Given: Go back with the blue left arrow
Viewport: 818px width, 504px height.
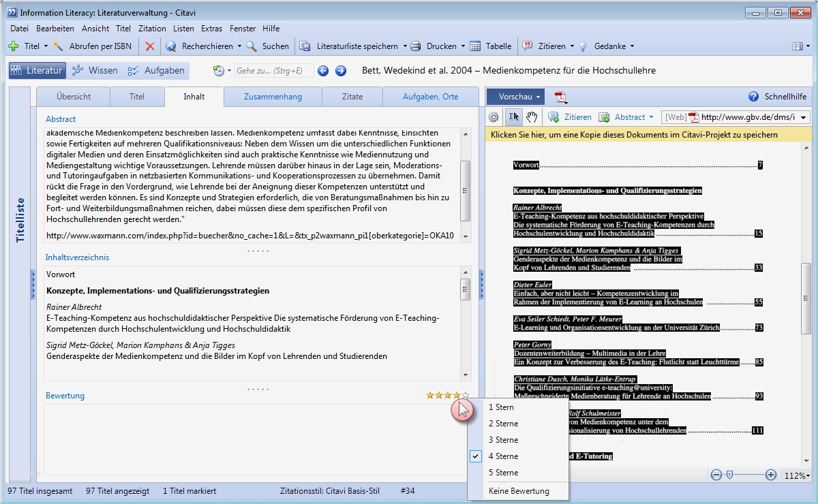Looking at the screenshot, I should tap(323, 71).
